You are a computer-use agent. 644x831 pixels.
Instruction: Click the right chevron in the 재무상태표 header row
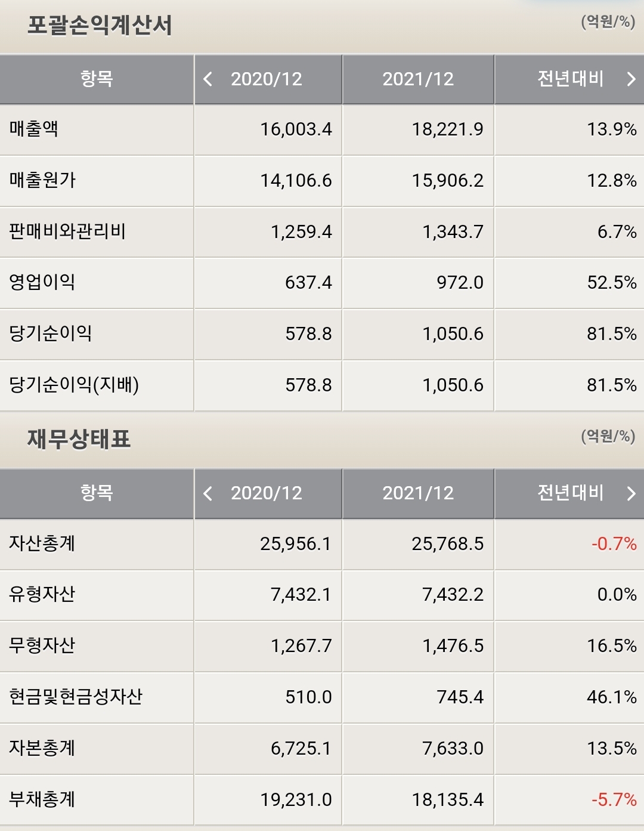(x=631, y=493)
